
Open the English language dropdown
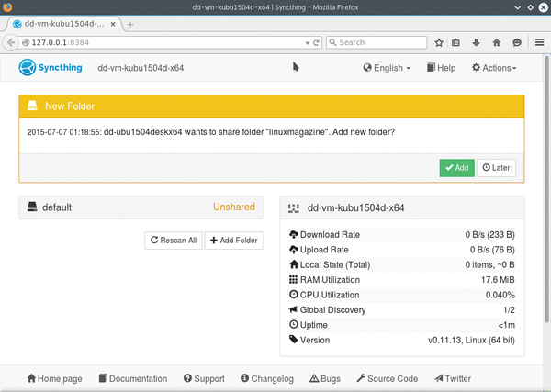[387, 68]
